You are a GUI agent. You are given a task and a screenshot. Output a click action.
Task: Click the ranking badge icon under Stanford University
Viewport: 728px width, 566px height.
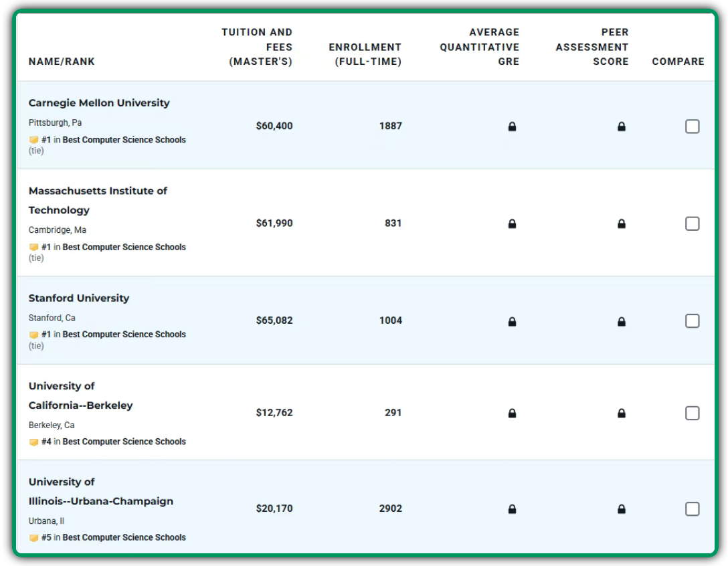[x=33, y=335]
